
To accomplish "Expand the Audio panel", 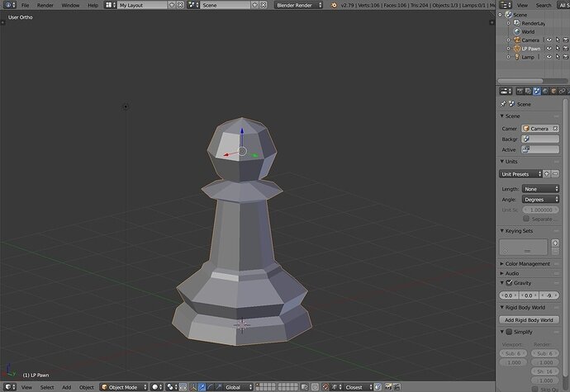I will (502, 273).
